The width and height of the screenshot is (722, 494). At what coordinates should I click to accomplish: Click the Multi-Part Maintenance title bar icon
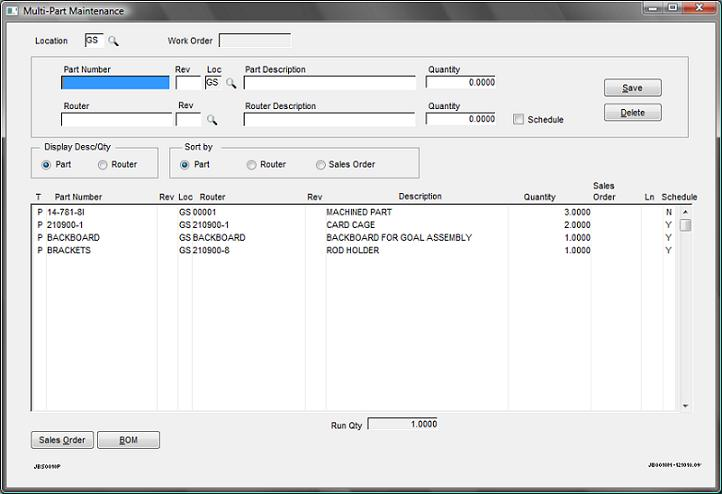click(12, 11)
